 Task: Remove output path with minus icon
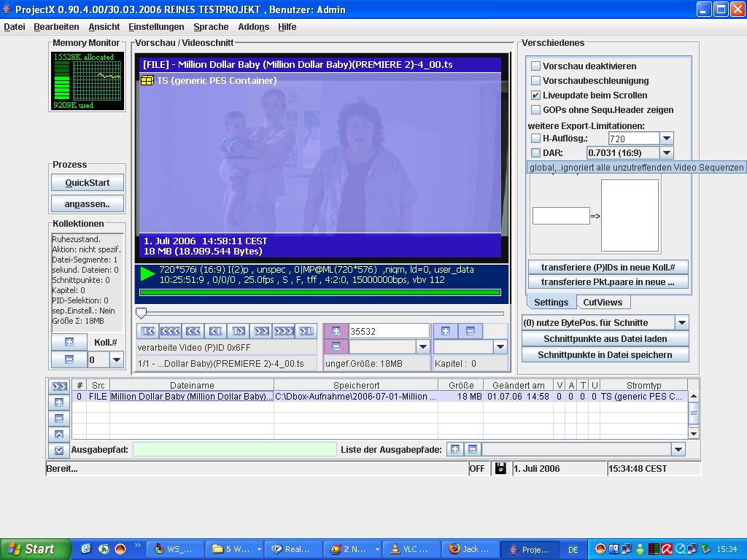[x=472, y=449]
